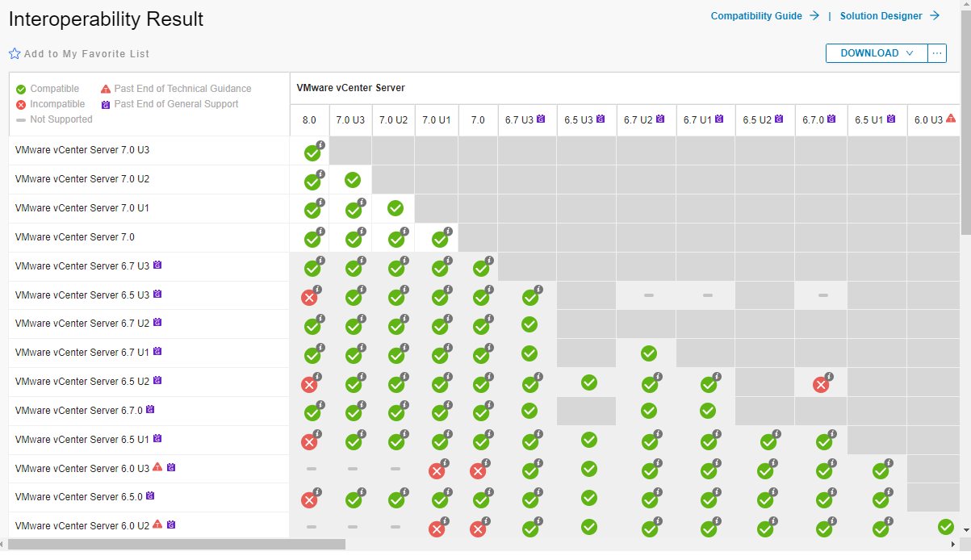This screenshot has height=560, width=971.
Task: Open the Compatibility Guide link
Action: click(x=765, y=16)
